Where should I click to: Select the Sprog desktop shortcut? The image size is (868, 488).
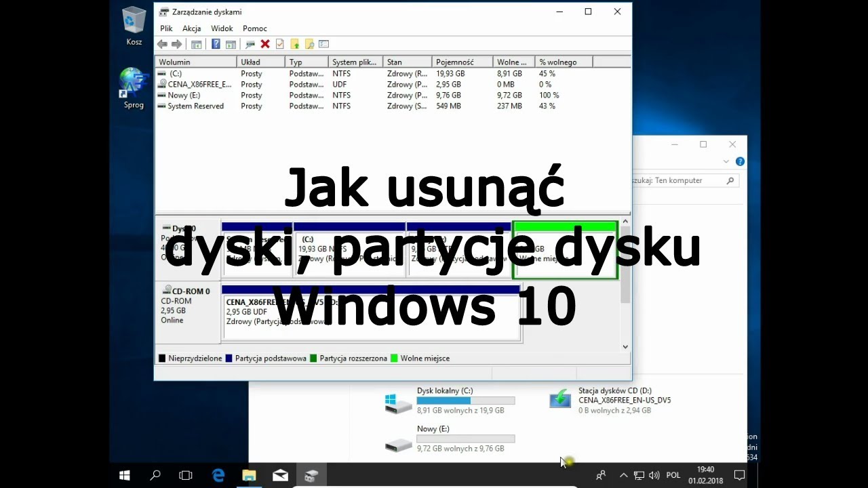[x=134, y=88]
